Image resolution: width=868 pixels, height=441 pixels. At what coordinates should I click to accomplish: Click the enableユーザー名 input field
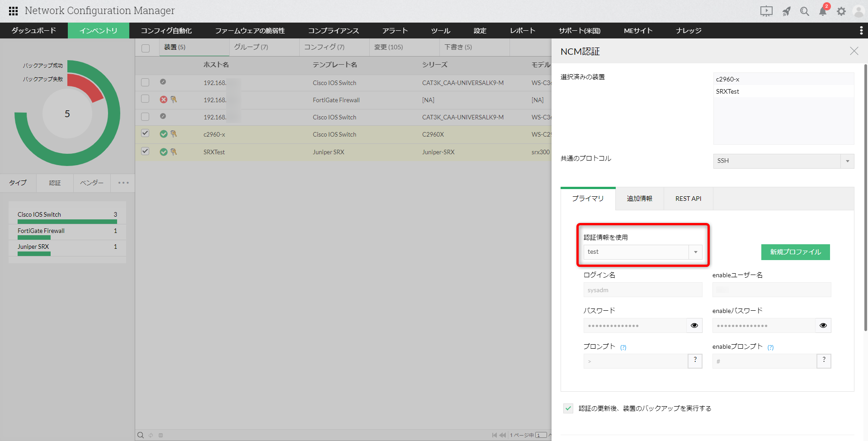[x=772, y=290]
